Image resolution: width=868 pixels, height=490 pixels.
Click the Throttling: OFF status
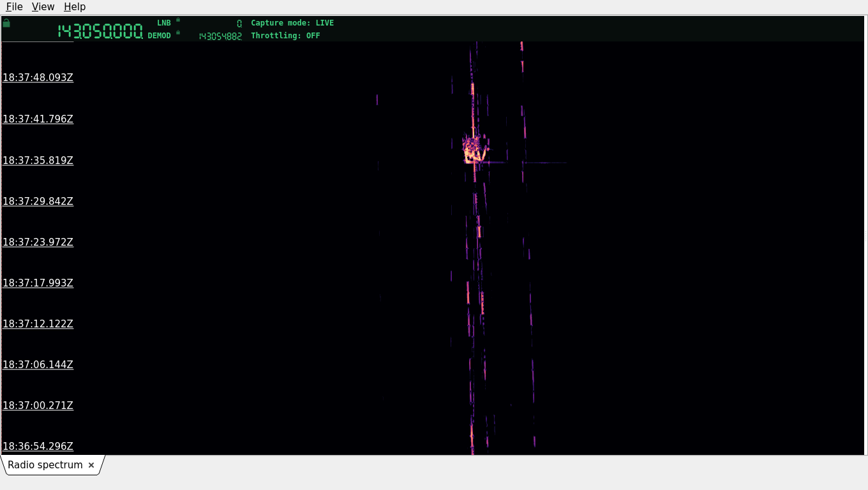pos(285,36)
